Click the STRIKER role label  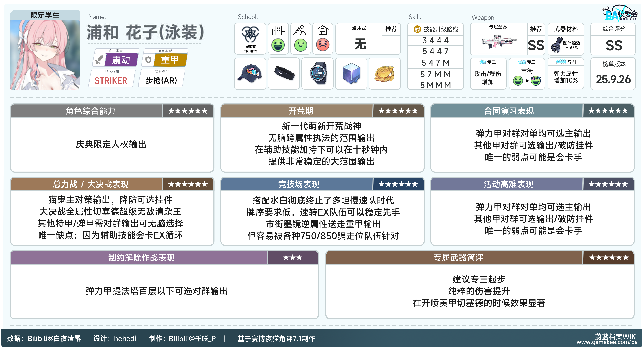(111, 81)
